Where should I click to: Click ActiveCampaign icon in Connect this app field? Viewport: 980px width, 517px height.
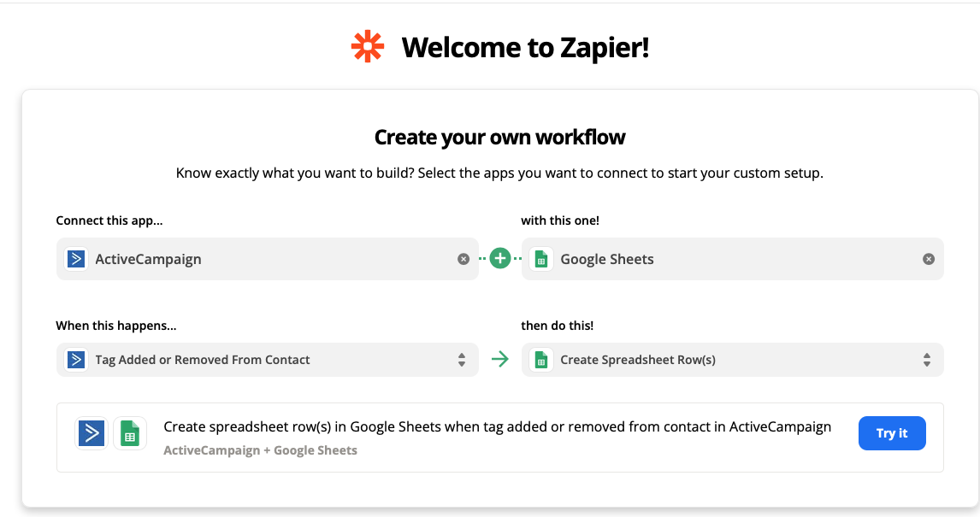[76, 258]
